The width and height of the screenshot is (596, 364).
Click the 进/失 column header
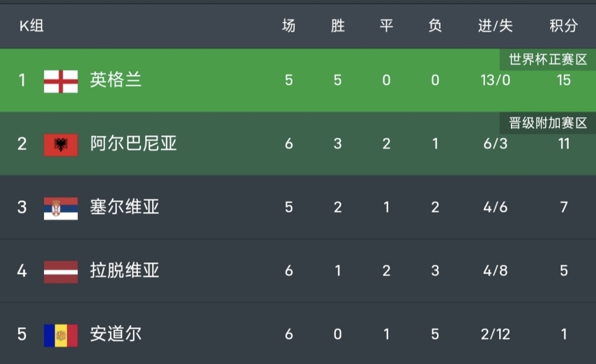point(495,26)
